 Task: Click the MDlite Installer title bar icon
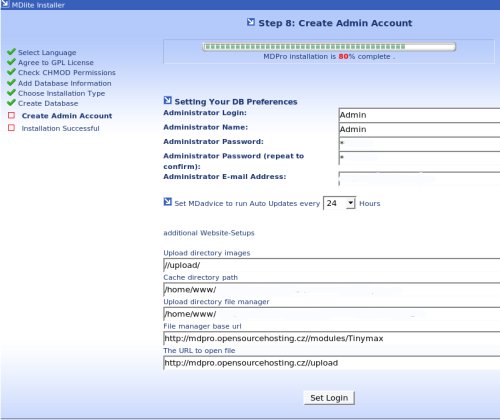click(x=5, y=4)
